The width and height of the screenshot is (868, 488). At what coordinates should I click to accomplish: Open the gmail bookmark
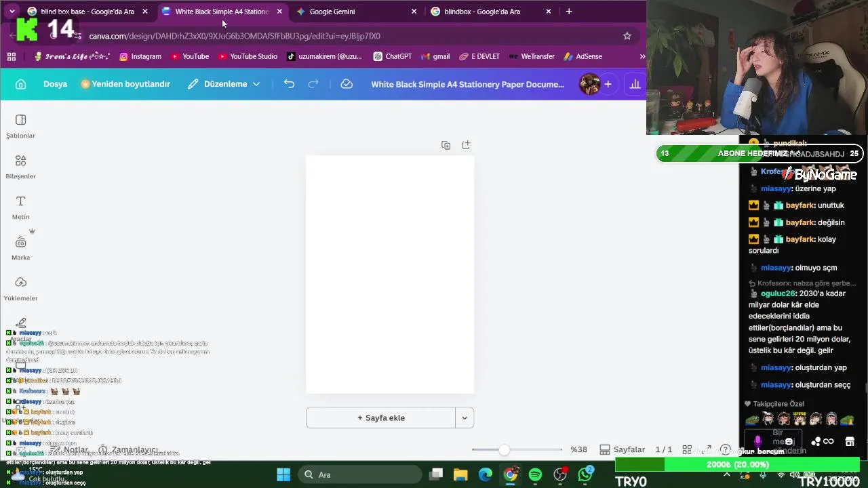click(x=435, y=56)
